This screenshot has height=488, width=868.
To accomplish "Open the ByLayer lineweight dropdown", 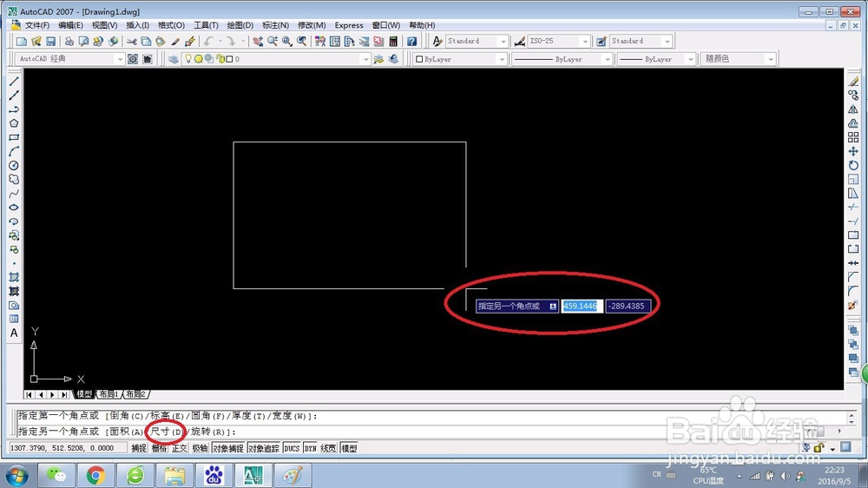I will pyautogui.click(x=690, y=59).
